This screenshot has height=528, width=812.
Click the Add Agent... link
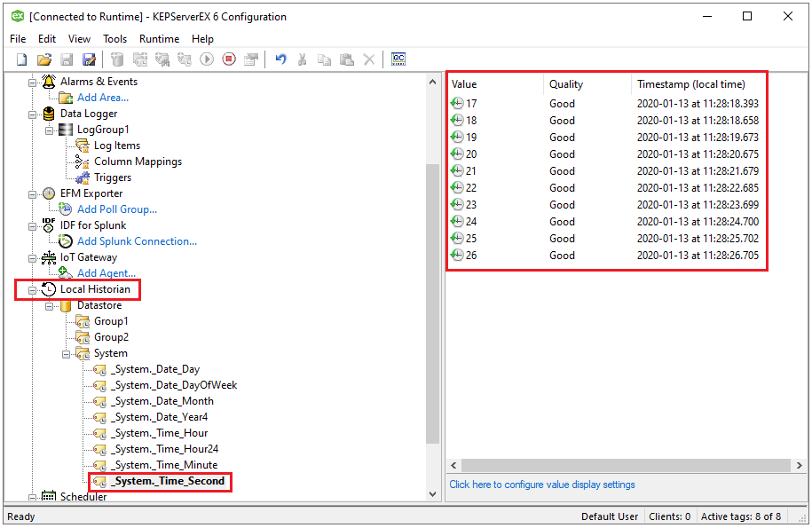[106, 272]
